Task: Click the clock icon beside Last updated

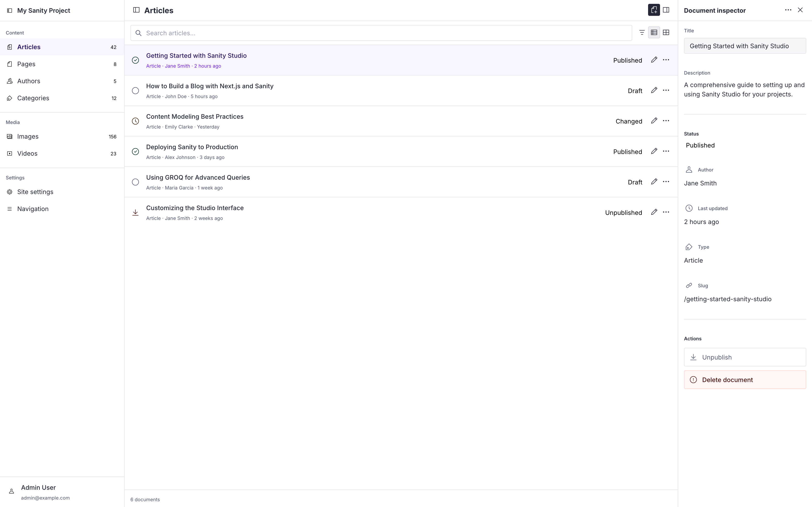Action: (x=689, y=208)
